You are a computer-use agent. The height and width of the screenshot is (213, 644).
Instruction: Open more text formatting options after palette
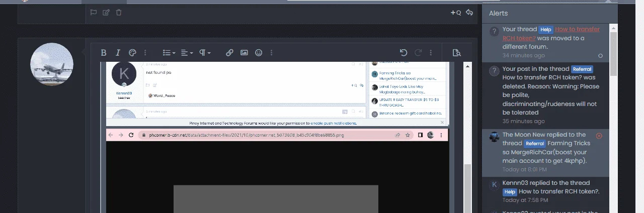click(145, 52)
